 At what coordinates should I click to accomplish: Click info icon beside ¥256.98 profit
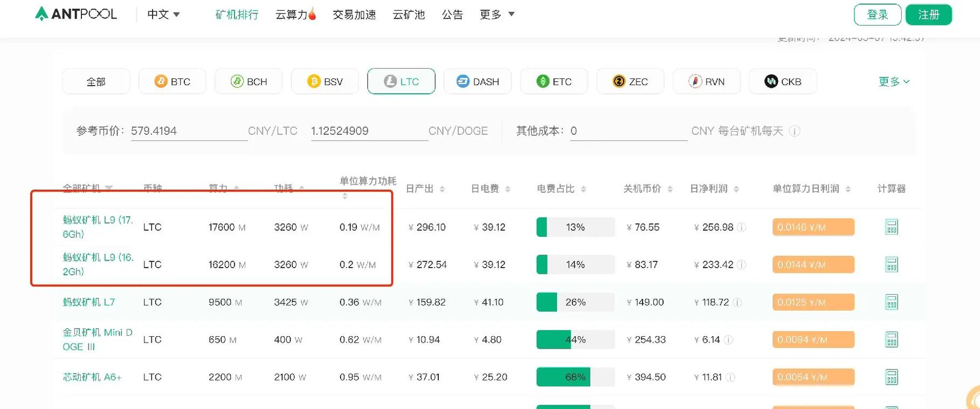point(741,227)
